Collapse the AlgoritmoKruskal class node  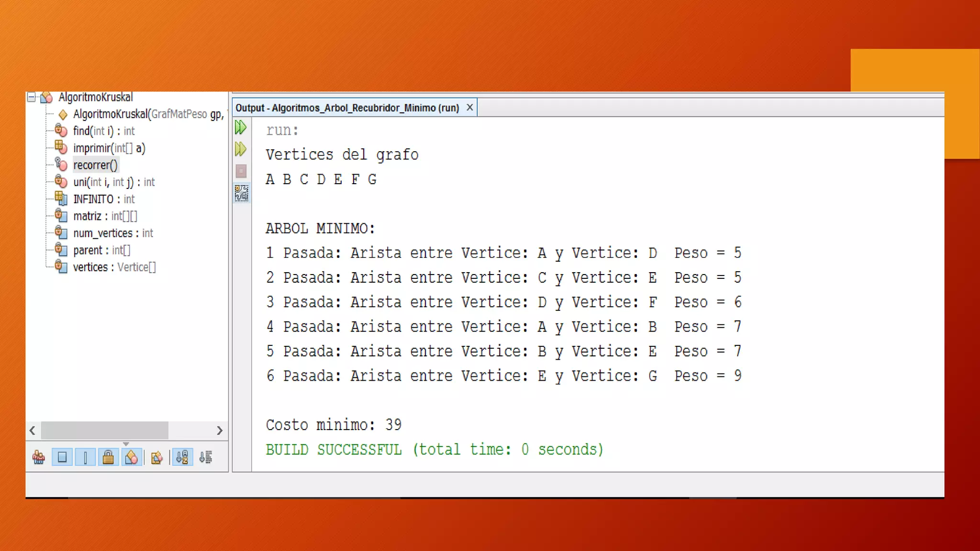click(x=32, y=98)
